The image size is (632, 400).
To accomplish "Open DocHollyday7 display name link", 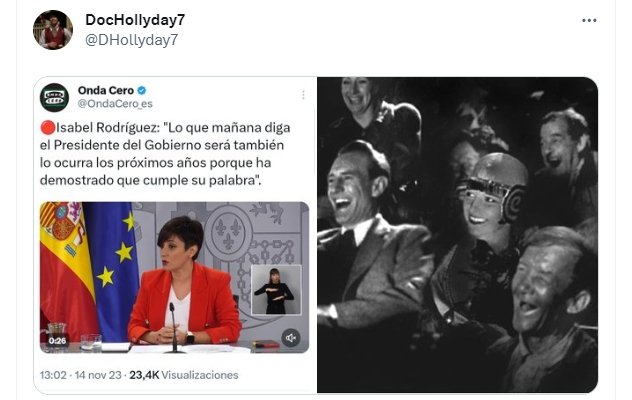I will [x=135, y=20].
